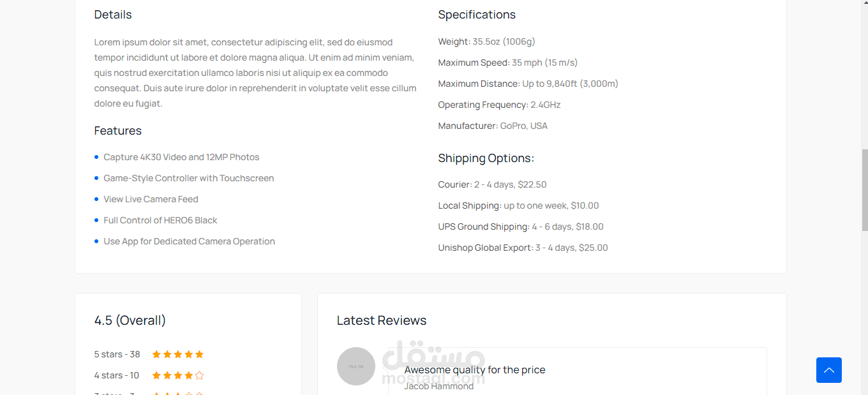Click the blue scroll-to-top arrow button
Screen dimensions: 868x395
828,370
